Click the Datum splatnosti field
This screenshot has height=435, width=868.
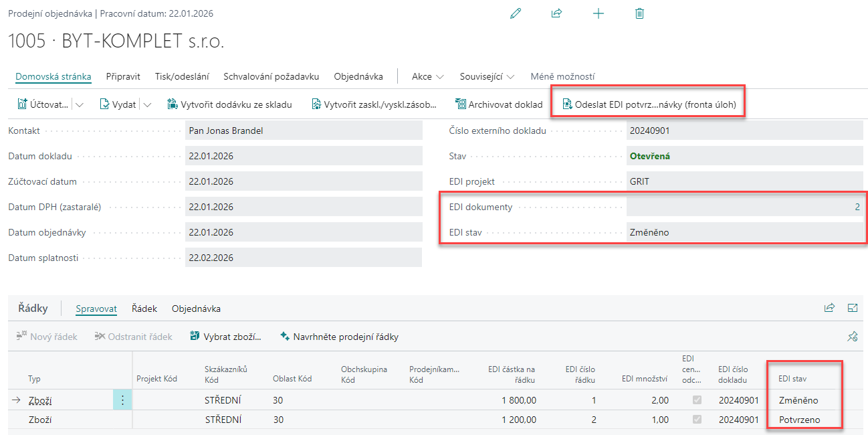click(304, 258)
